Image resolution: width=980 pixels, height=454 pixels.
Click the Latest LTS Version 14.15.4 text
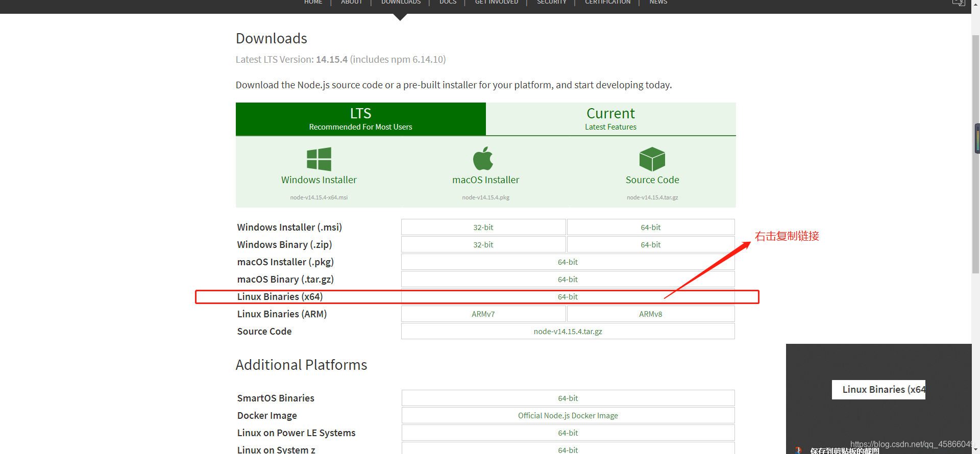point(341,60)
